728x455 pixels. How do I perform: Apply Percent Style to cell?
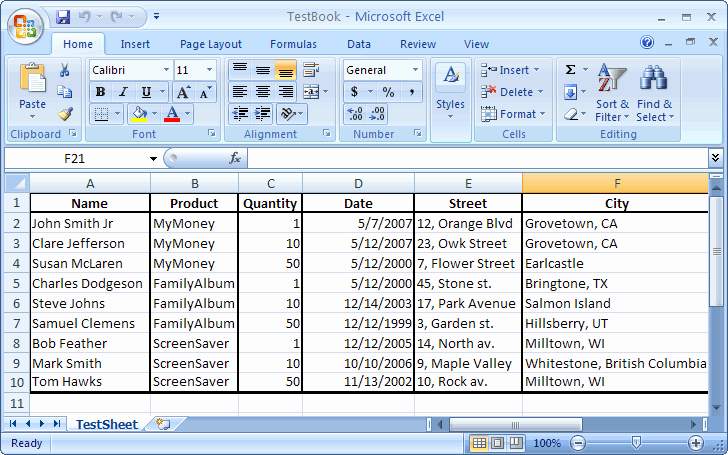[388, 92]
